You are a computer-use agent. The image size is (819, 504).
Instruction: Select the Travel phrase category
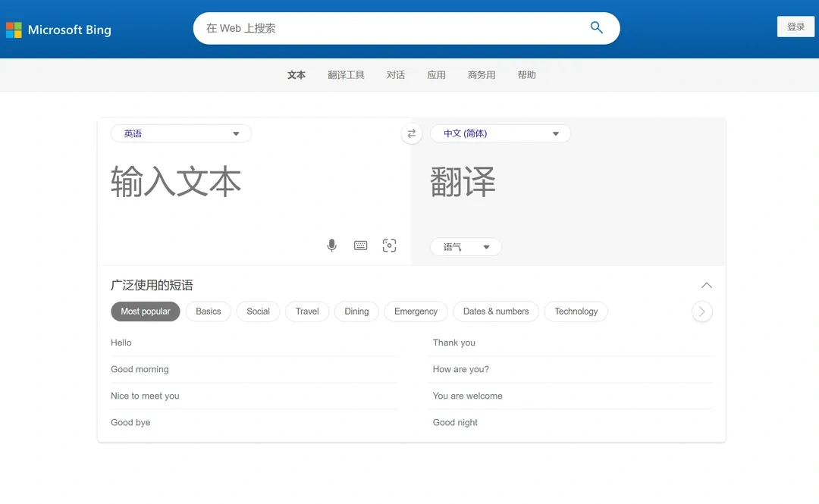pyautogui.click(x=306, y=311)
